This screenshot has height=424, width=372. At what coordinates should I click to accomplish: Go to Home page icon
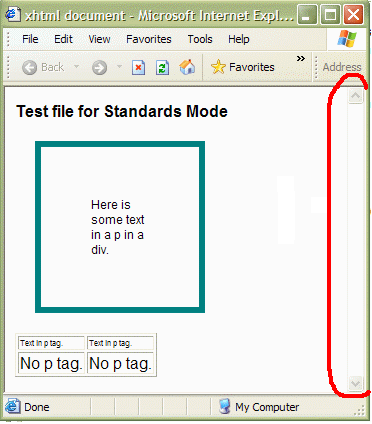tap(187, 67)
